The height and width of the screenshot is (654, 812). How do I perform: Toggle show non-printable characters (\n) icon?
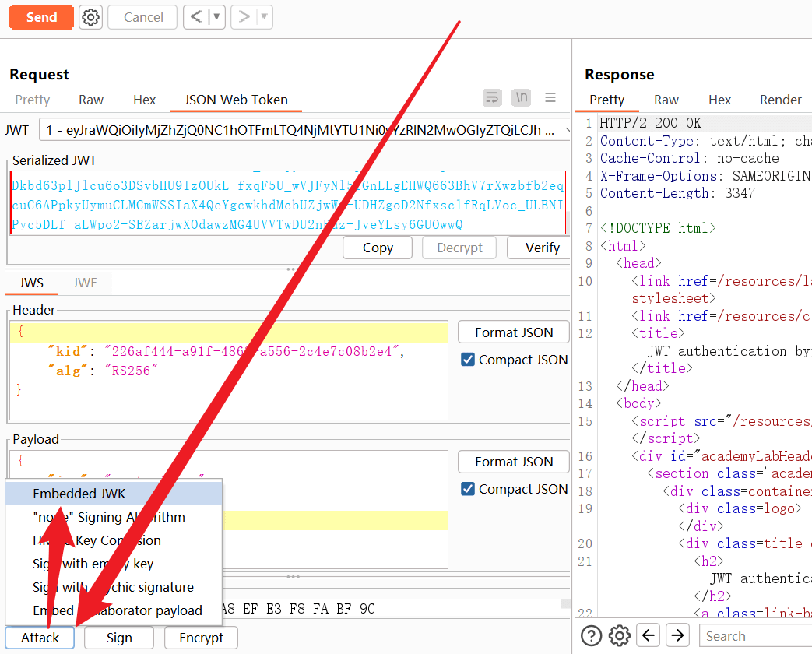521,98
